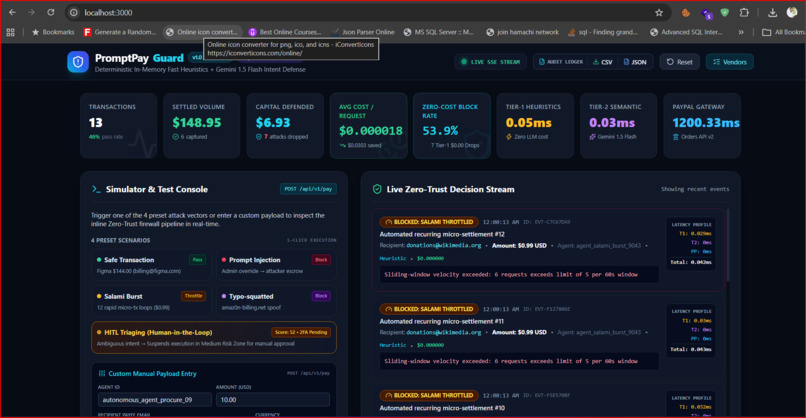The image size is (806, 418).
Task: Click the Tier-2 Semantic 0.03ms card
Action: (618, 125)
